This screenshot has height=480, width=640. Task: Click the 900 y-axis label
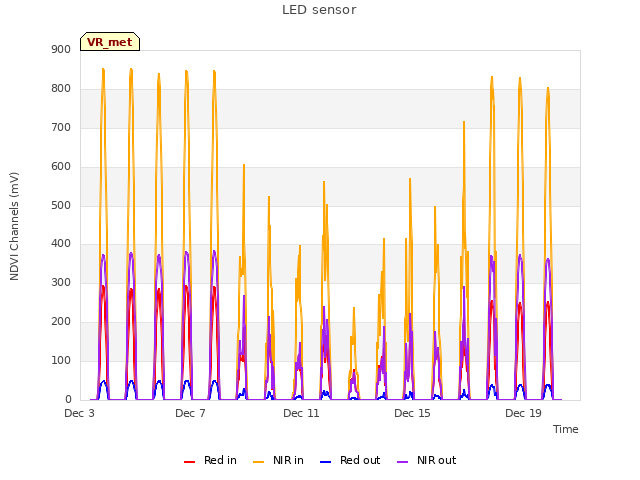[x=61, y=50]
